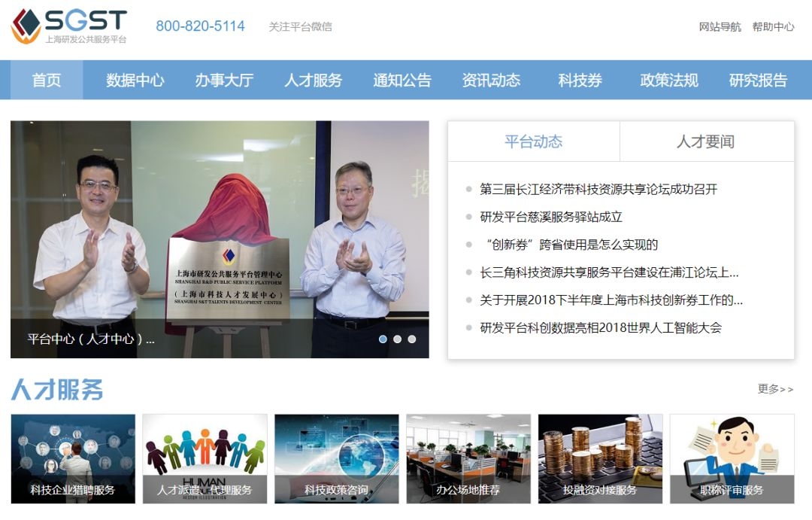This screenshot has height=520, width=812.
Task: Open the banner photo of the plaque unveiling
Action: coord(220,239)
